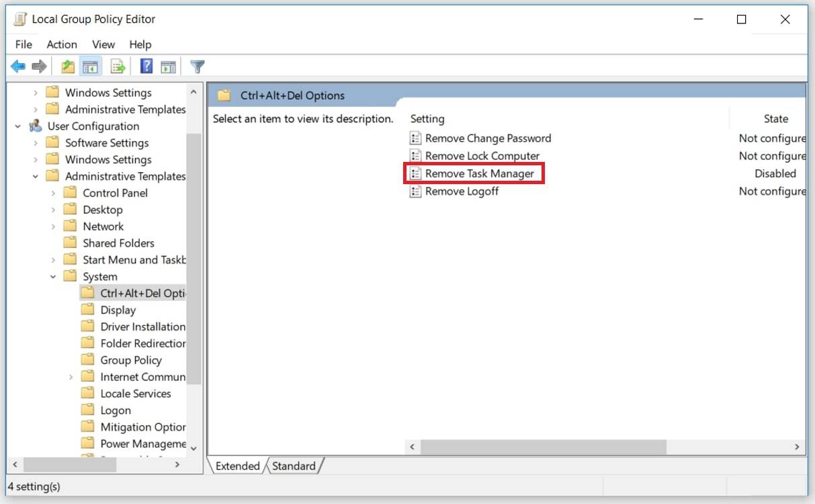Expand the Internet Communication node
The width and height of the screenshot is (815, 504).
click(72, 376)
